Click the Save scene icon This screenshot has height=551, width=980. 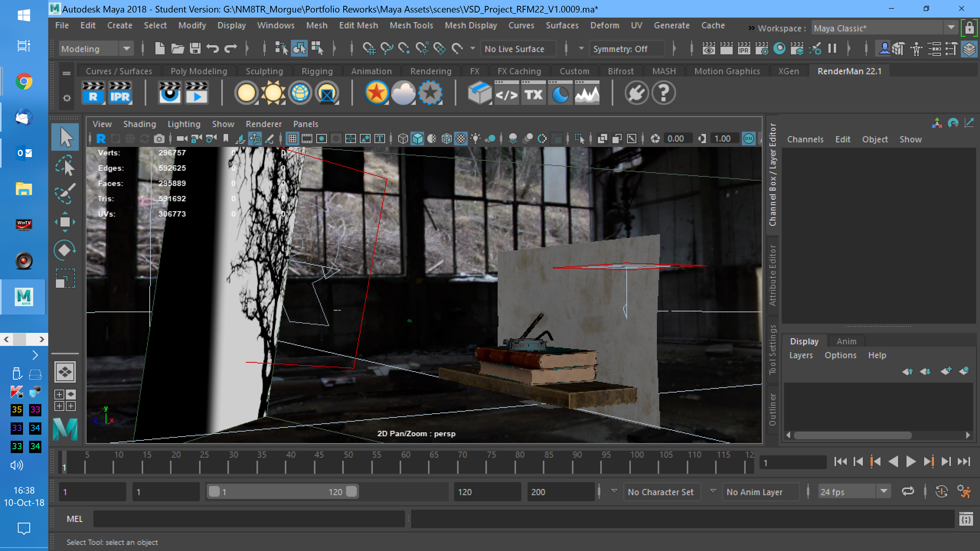pyautogui.click(x=195, y=49)
